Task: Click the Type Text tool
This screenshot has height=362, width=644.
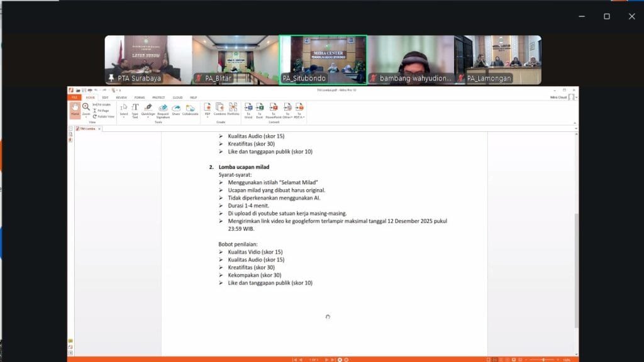Action: (135, 109)
